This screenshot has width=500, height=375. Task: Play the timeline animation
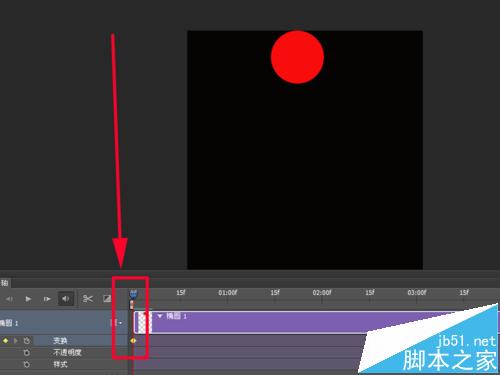tap(28, 299)
